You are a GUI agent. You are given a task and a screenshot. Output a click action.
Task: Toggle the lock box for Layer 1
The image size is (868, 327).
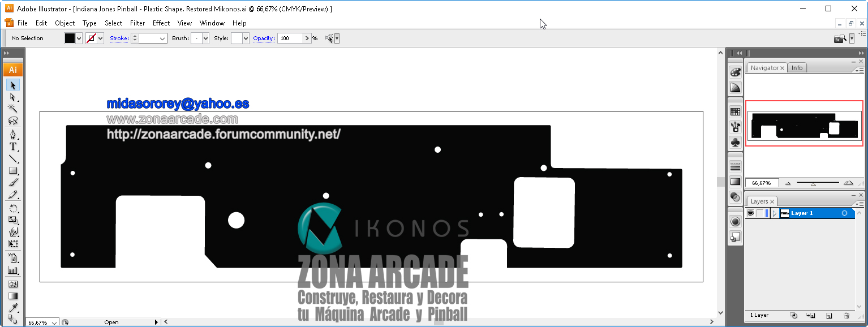tap(761, 213)
